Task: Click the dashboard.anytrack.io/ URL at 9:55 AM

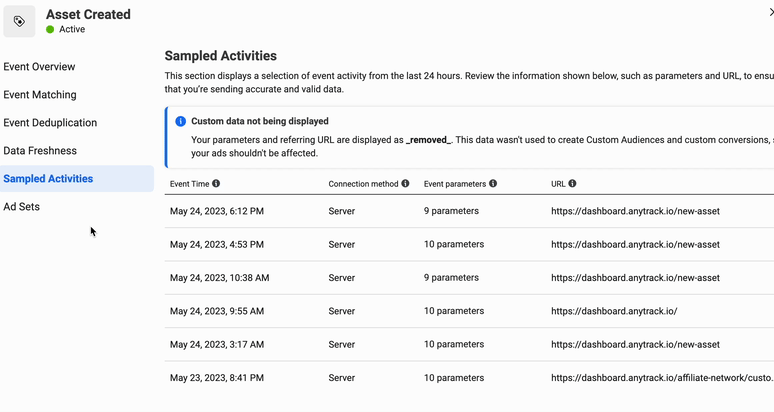Action: 614,311
